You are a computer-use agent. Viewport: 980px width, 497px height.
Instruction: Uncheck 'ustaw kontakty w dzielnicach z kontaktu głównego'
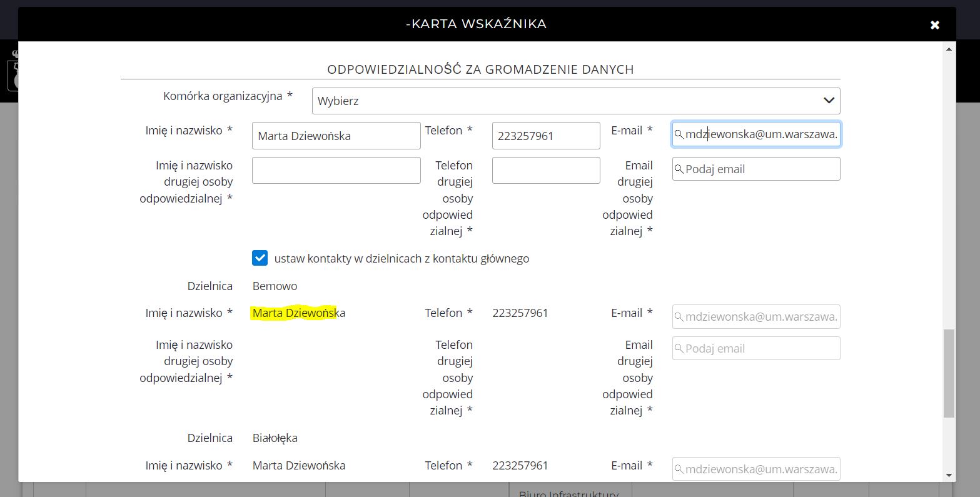pyautogui.click(x=260, y=258)
